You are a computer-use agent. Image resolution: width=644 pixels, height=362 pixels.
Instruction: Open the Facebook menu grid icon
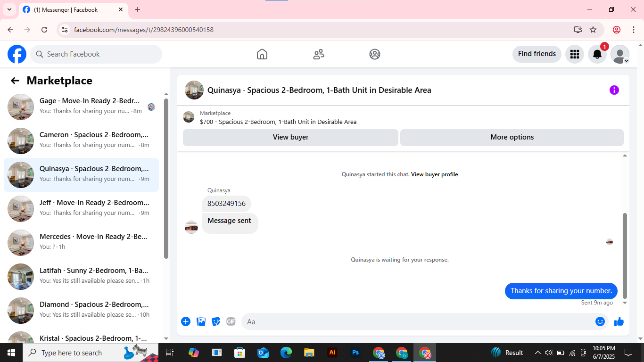pos(574,54)
